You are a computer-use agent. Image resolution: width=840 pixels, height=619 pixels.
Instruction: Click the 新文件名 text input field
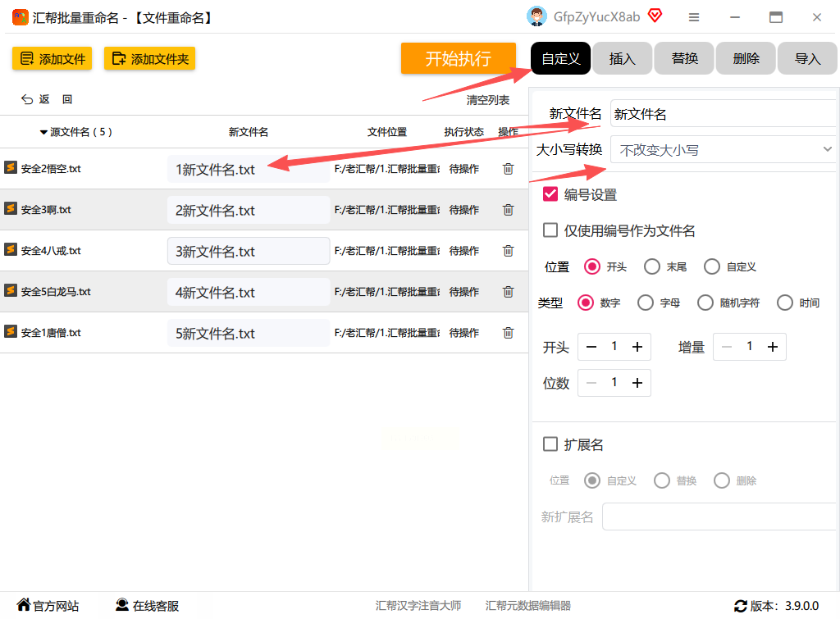[722, 114]
